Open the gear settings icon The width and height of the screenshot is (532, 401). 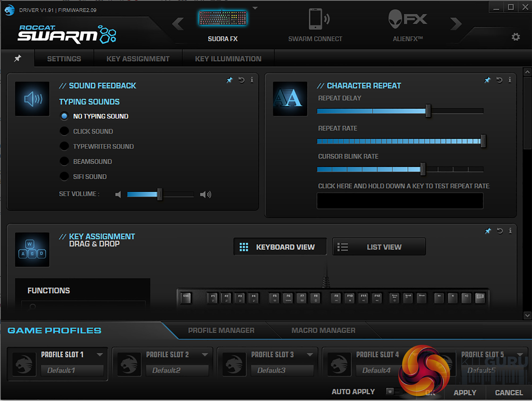point(516,37)
